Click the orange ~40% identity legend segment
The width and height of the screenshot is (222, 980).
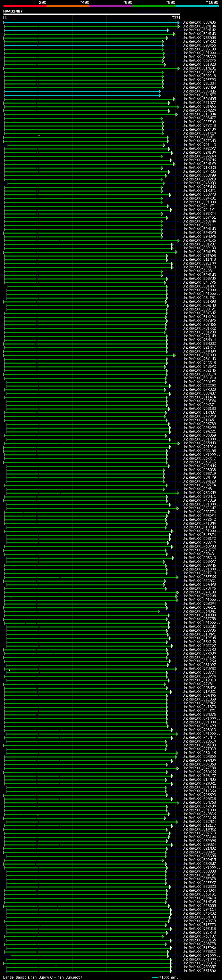[68, 6]
